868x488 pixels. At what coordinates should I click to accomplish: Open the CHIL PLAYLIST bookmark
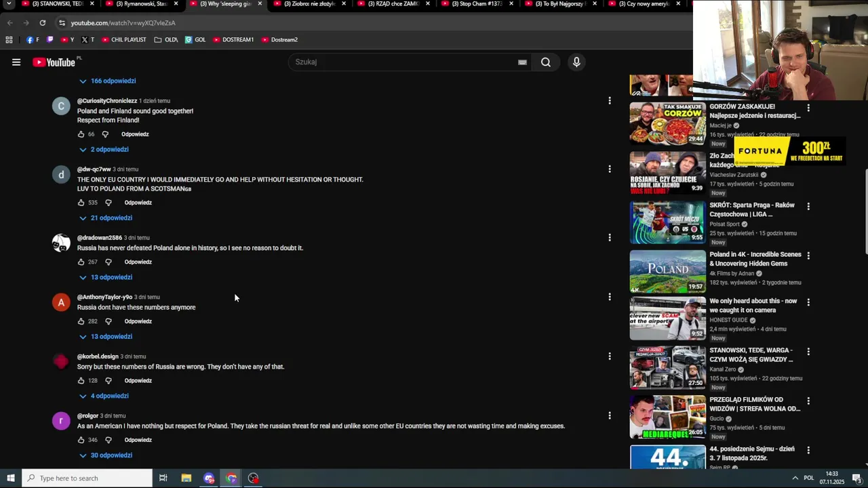pos(123,39)
